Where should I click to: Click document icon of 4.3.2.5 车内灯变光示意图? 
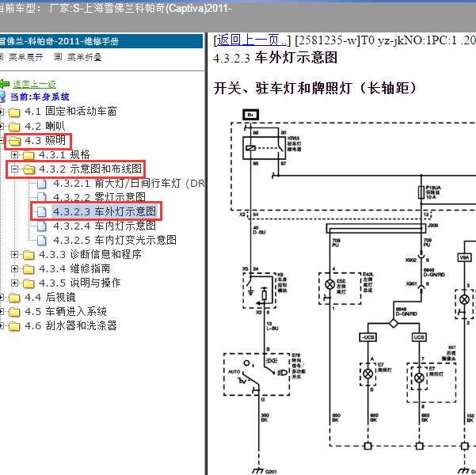pyautogui.click(x=42, y=241)
